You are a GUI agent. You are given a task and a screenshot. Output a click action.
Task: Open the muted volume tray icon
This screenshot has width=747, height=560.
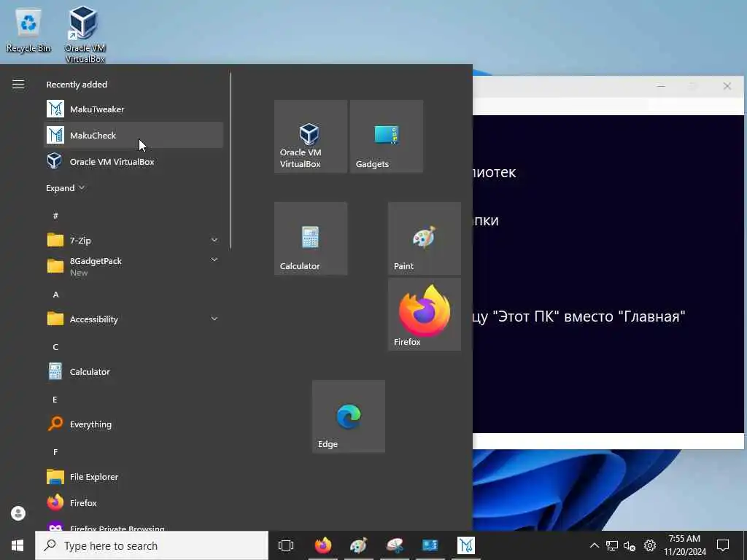point(630,545)
